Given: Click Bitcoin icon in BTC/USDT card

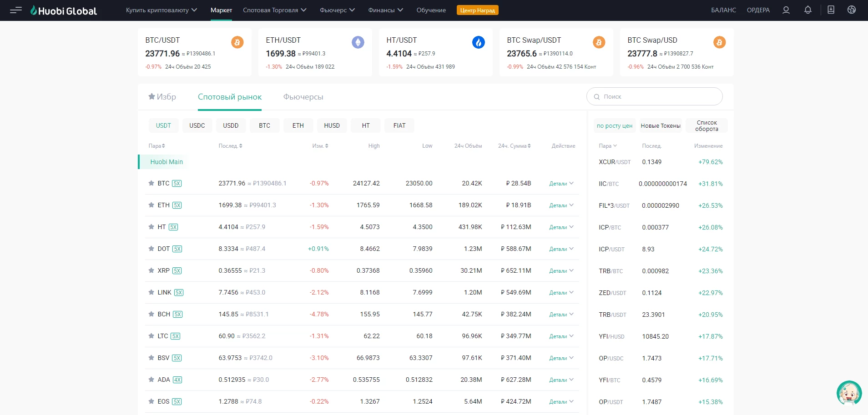Looking at the screenshot, I should click(x=237, y=42).
